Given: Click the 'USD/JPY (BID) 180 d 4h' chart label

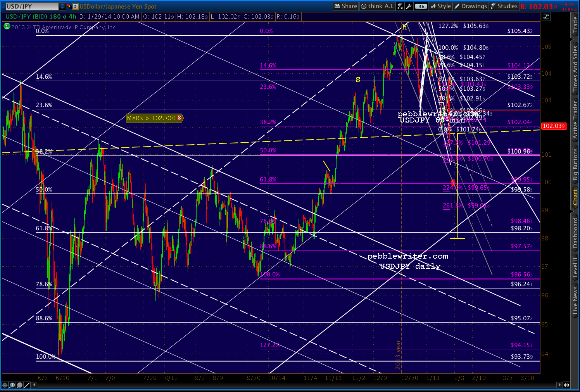Looking at the screenshot, I should click(x=41, y=17).
